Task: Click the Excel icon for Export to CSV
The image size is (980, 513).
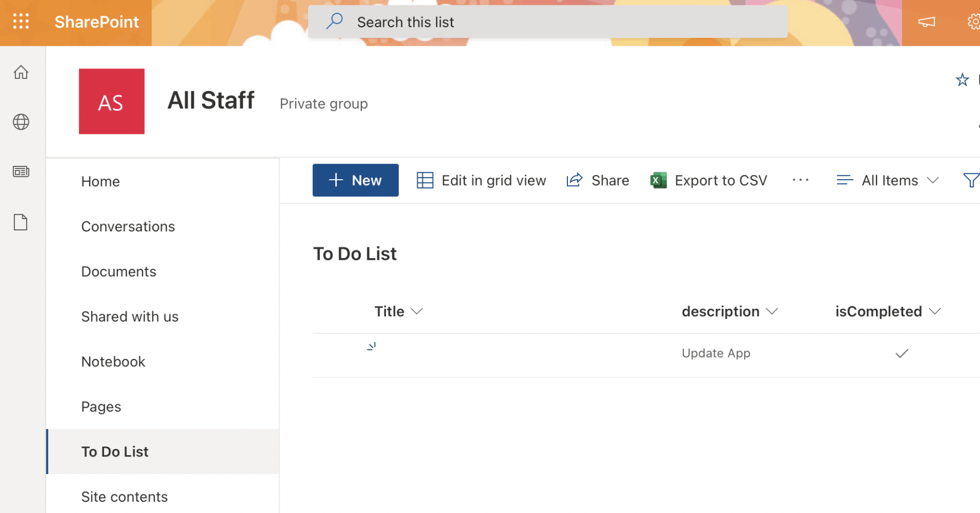Action: (x=658, y=180)
